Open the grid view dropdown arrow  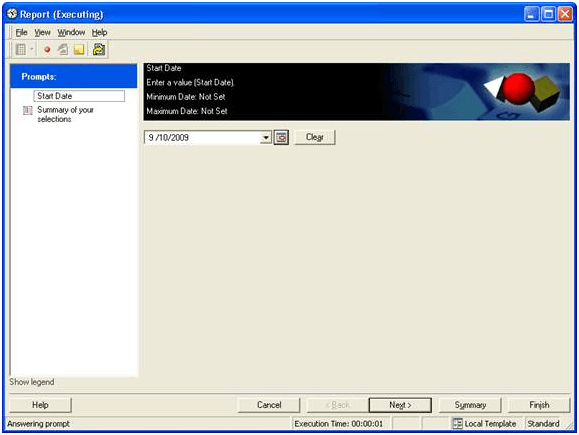click(32, 49)
